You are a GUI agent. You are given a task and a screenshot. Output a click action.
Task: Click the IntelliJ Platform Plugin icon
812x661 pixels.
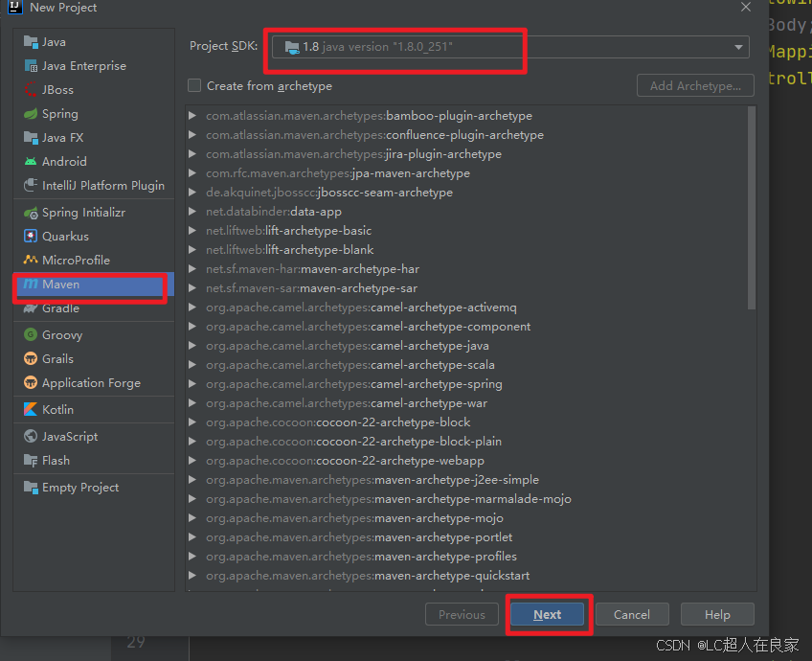click(31, 185)
